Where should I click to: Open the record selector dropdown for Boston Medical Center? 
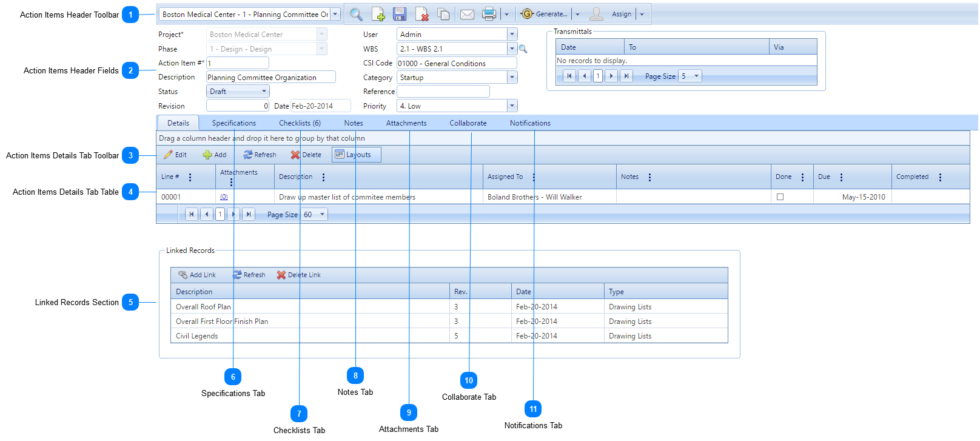click(335, 14)
